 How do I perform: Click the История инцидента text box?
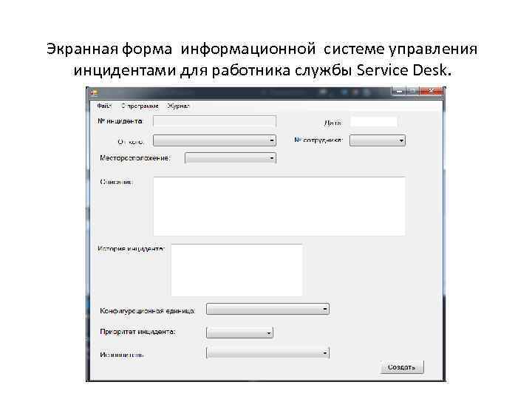(x=236, y=270)
